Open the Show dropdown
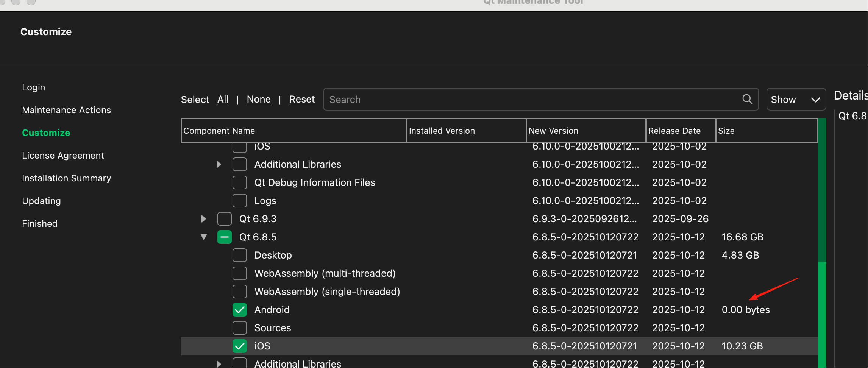Image resolution: width=868 pixels, height=368 pixels. (x=796, y=100)
